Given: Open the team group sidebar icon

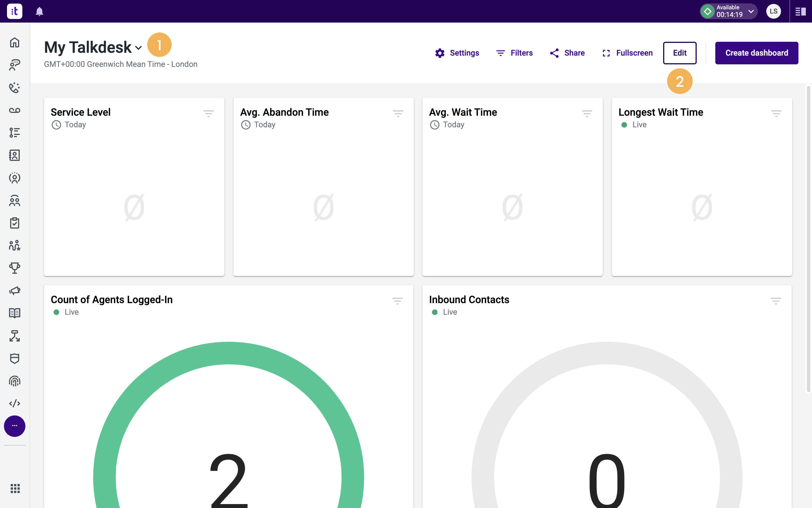Looking at the screenshot, I should tap(14, 201).
